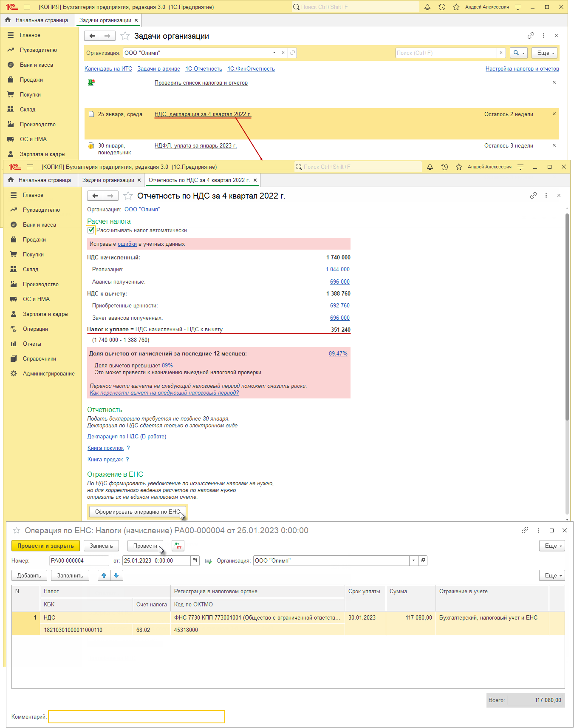Open Отчеты section in middle window sidebar
Screen dimensions: 574x728
click(32, 344)
